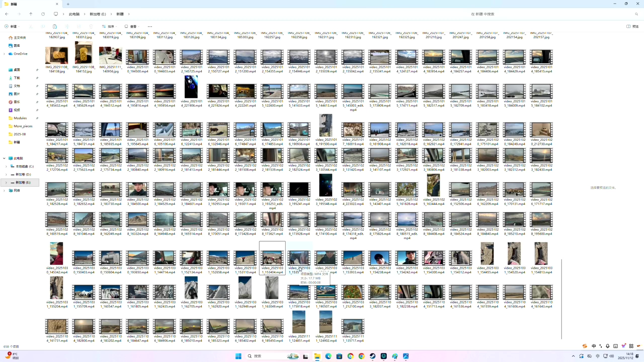The image size is (644, 362).
Task: Toggle the 预览 preview pane button
Action: click(632, 26)
